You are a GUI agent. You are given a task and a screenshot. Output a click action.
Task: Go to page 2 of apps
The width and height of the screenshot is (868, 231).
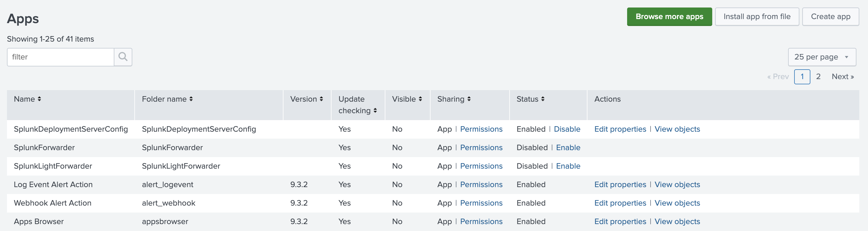click(818, 77)
